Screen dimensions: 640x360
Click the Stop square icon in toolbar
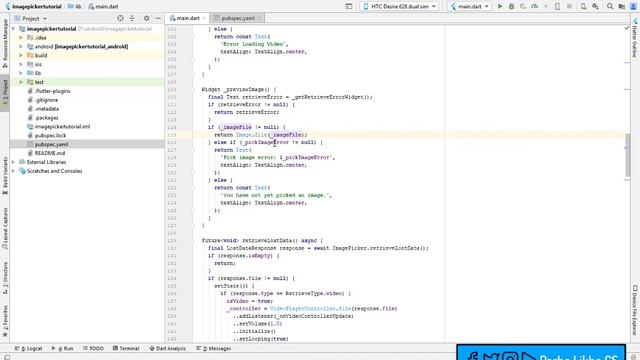tap(569, 7)
